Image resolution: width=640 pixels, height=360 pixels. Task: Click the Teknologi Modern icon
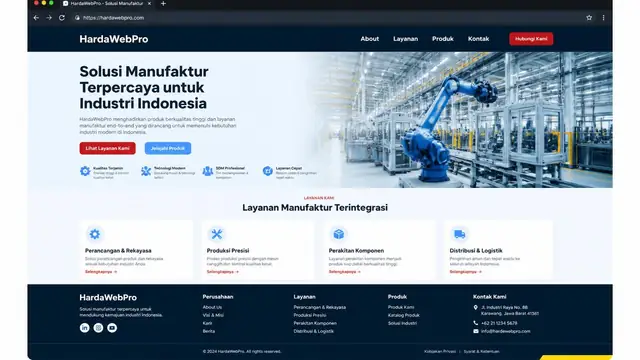tap(146, 171)
